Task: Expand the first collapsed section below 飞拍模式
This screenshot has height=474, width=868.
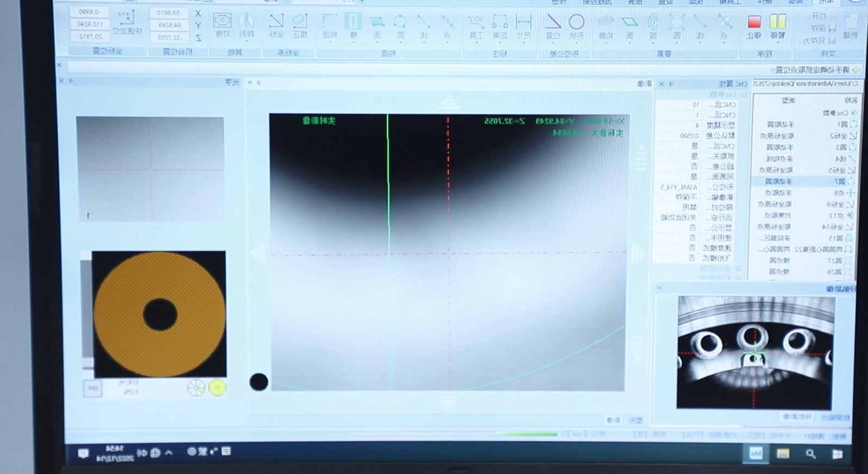Action: click(x=738, y=269)
